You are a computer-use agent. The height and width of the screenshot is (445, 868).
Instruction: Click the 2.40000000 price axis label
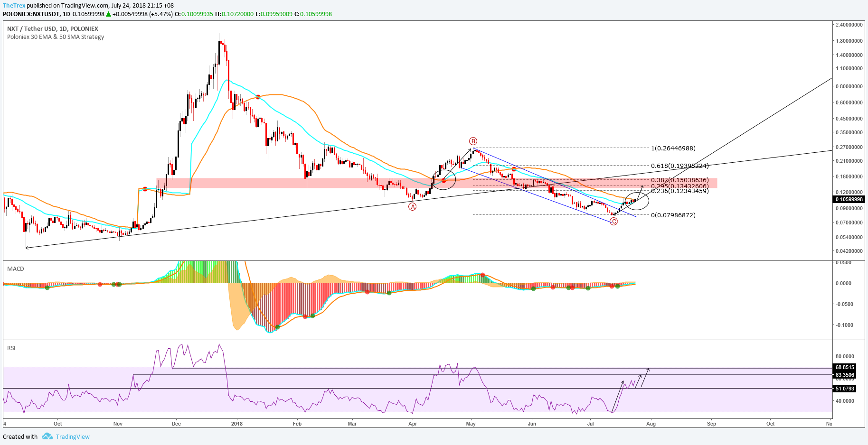click(849, 25)
